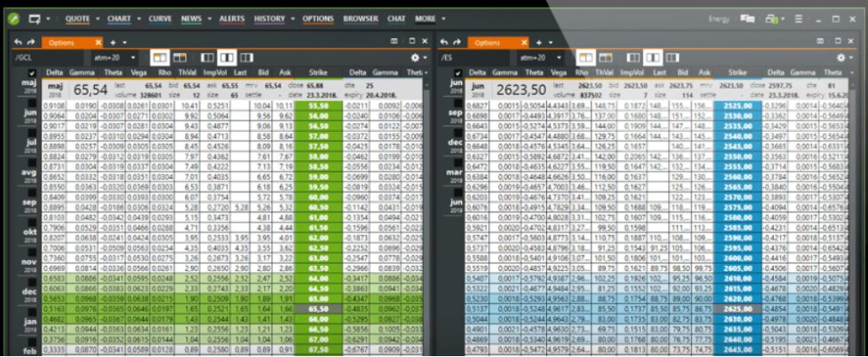
Task: Sort by the ImpVol column in /ES panel
Action: coord(632,72)
